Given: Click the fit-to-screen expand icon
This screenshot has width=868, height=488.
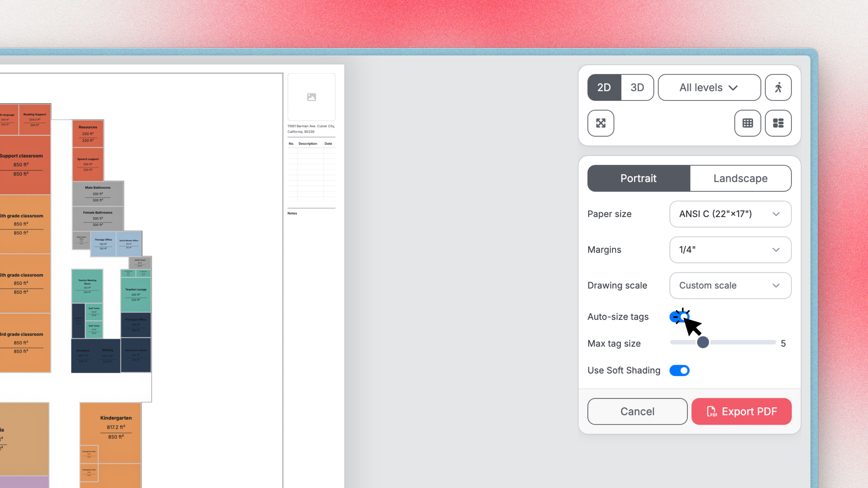Looking at the screenshot, I should pyautogui.click(x=600, y=123).
